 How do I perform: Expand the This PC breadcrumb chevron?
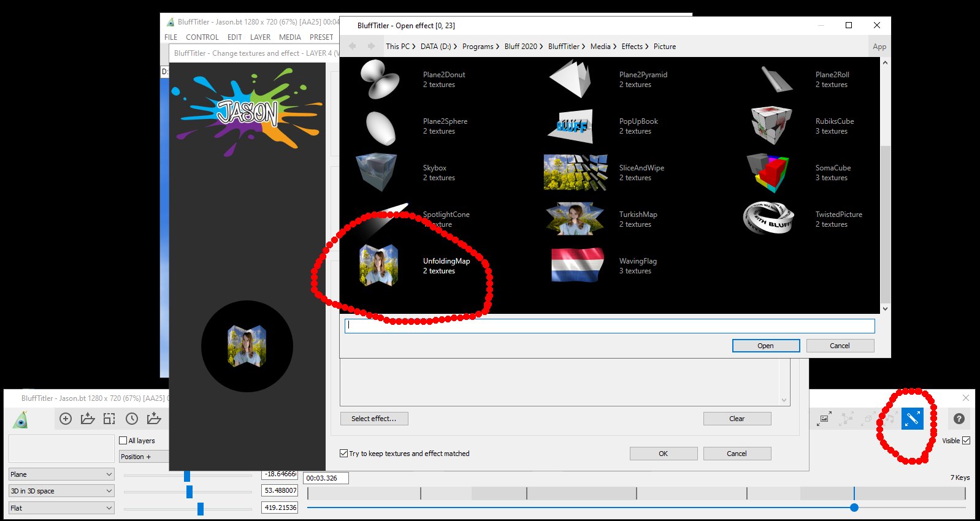click(414, 47)
